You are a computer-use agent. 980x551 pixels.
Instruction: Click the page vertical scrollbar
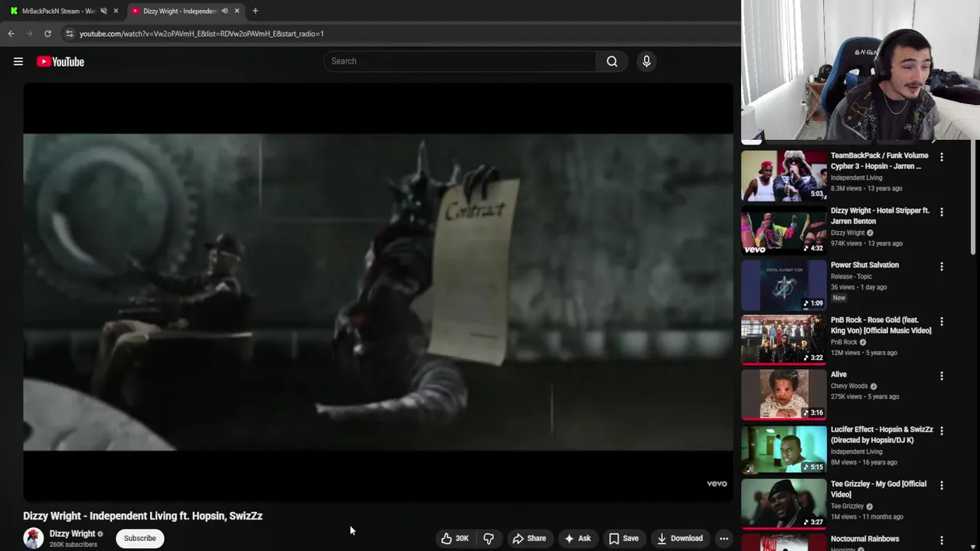coord(975,197)
